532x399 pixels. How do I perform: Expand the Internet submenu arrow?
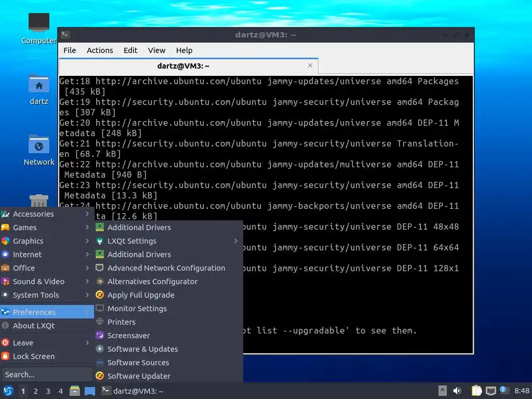click(x=87, y=255)
